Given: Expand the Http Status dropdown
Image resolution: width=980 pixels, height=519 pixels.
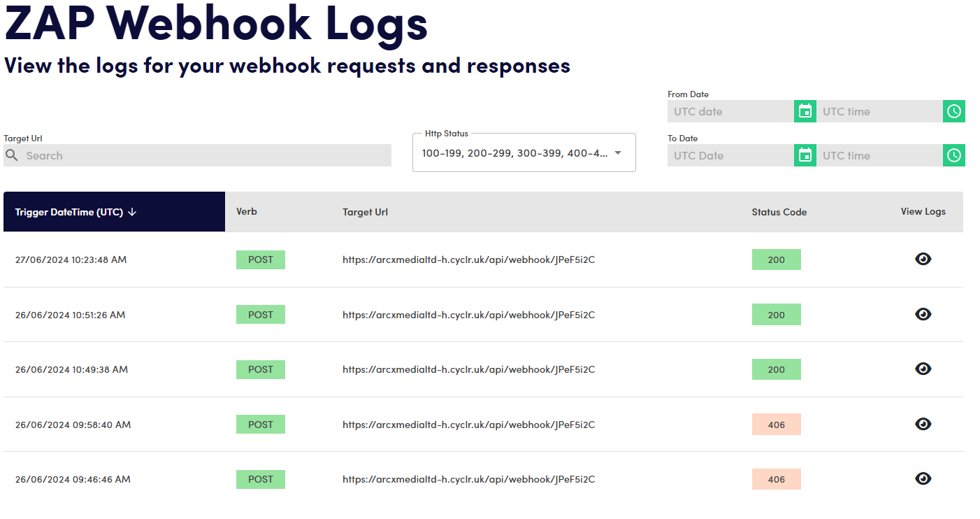Looking at the screenshot, I should [617, 153].
